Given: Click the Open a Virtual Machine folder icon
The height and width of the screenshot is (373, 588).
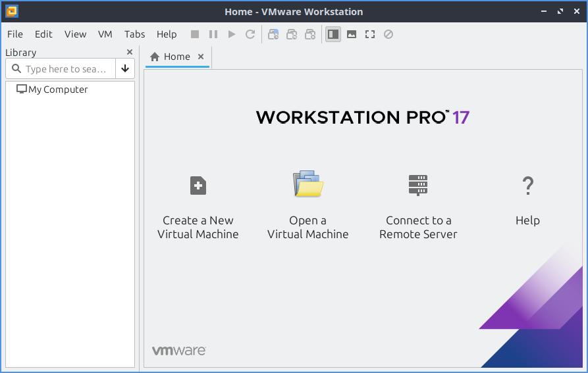Looking at the screenshot, I should pyautogui.click(x=308, y=184).
